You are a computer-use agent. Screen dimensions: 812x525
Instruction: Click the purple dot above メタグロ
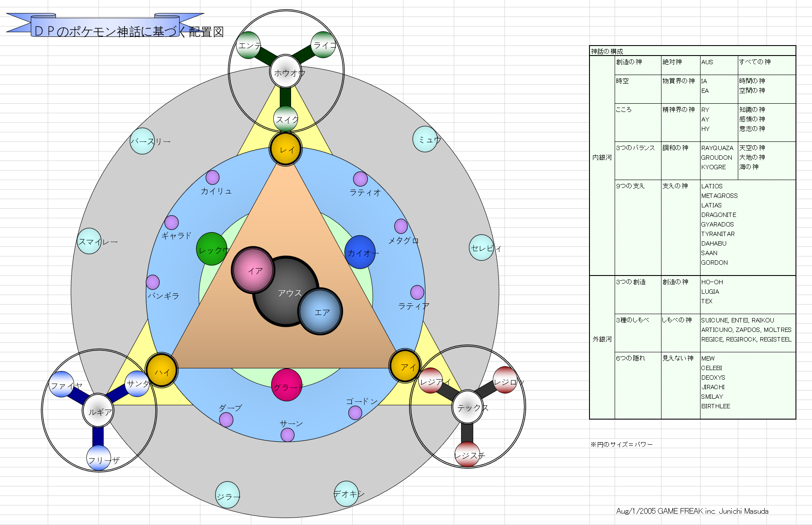(401, 226)
